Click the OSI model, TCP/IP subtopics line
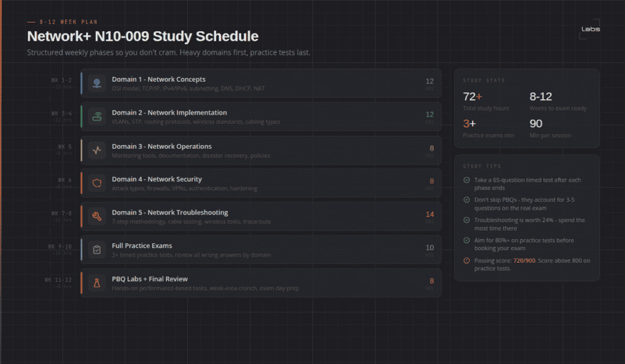 pyautogui.click(x=188, y=88)
